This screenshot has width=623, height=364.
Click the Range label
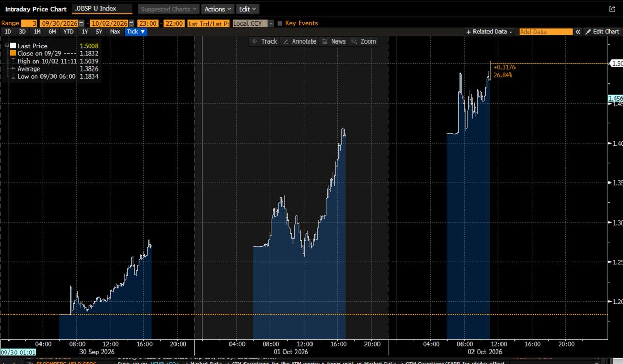point(10,23)
